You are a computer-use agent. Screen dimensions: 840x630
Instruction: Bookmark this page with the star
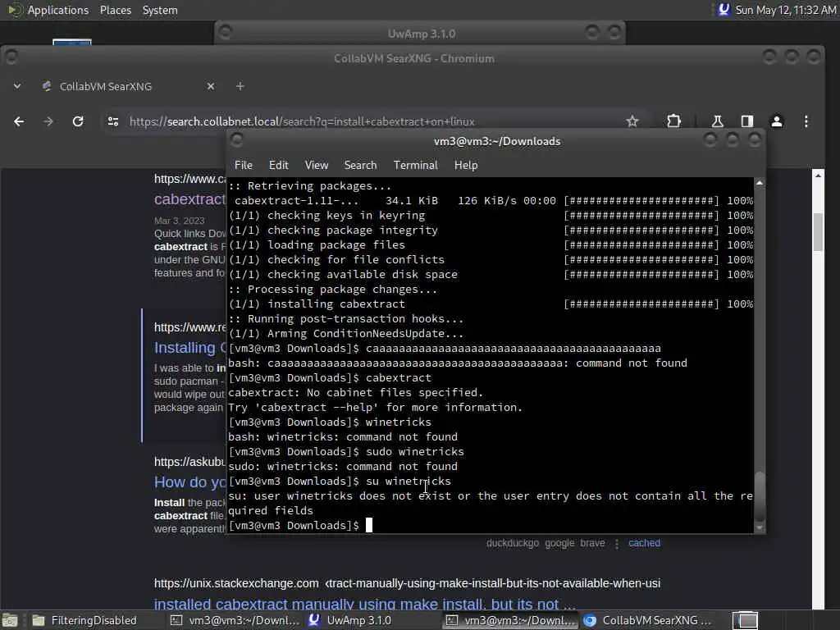coord(632,121)
